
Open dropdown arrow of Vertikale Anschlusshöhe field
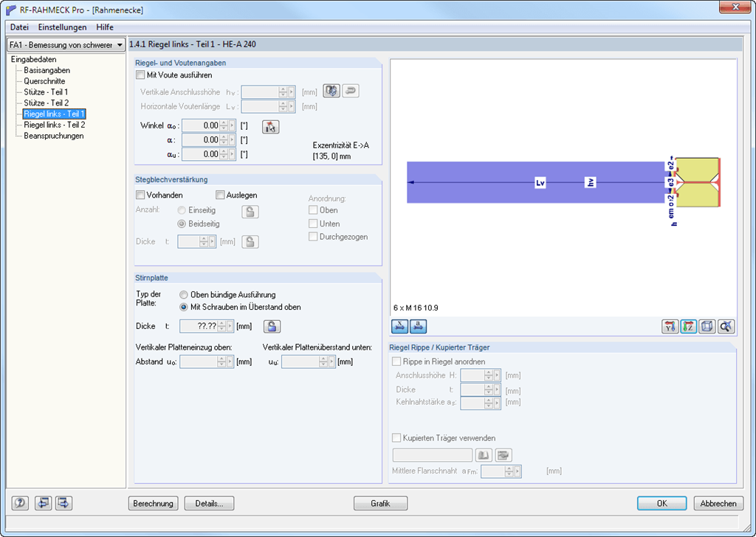click(291, 91)
